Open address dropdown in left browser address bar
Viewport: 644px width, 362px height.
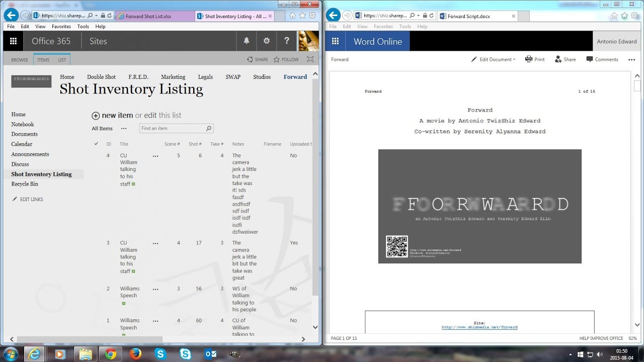[x=97, y=16]
